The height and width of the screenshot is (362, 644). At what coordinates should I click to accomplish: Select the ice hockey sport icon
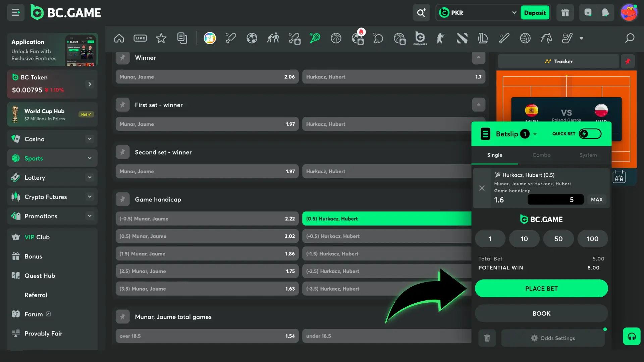click(567, 38)
